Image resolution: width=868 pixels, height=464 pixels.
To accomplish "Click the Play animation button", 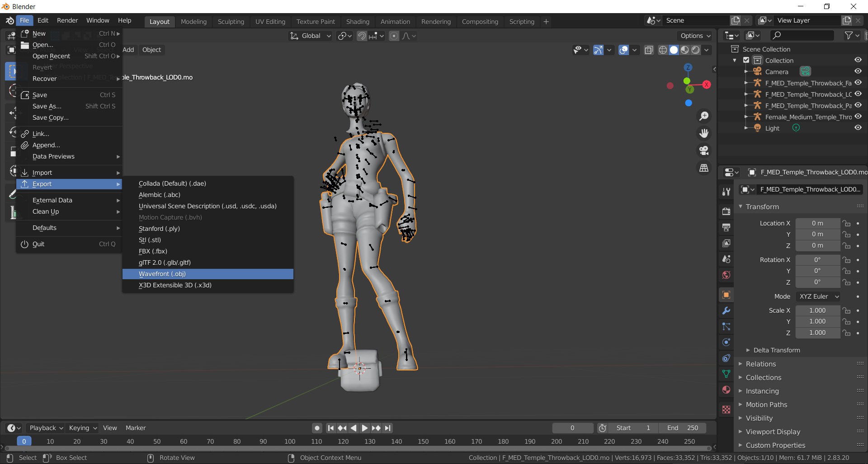I will pyautogui.click(x=364, y=428).
